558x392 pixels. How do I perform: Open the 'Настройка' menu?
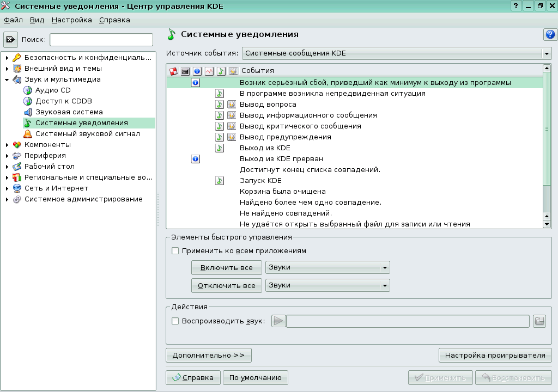(x=72, y=20)
